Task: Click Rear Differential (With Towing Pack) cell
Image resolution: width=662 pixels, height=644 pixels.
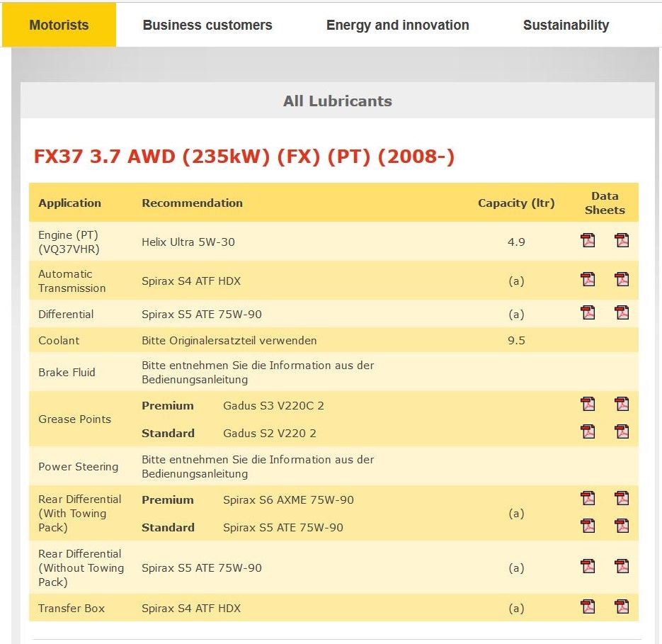Action: click(80, 513)
